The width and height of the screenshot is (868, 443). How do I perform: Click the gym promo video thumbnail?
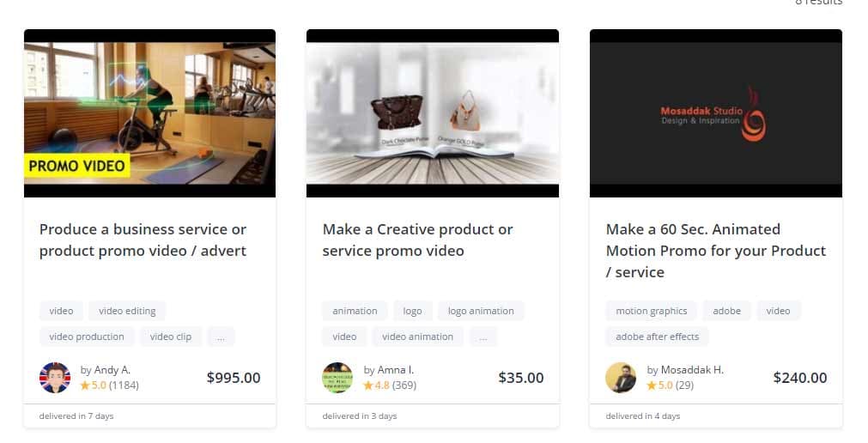pyautogui.click(x=149, y=113)
